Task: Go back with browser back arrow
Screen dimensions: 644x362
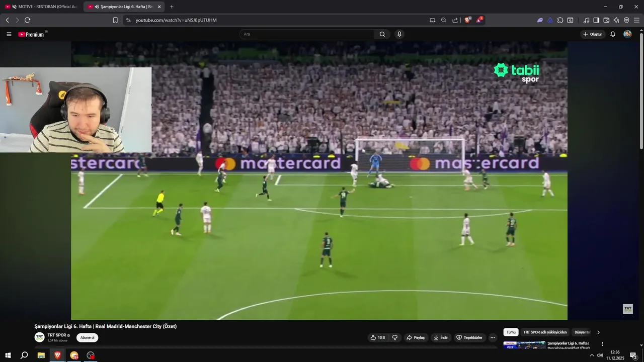Action: [x=7, y=20]
